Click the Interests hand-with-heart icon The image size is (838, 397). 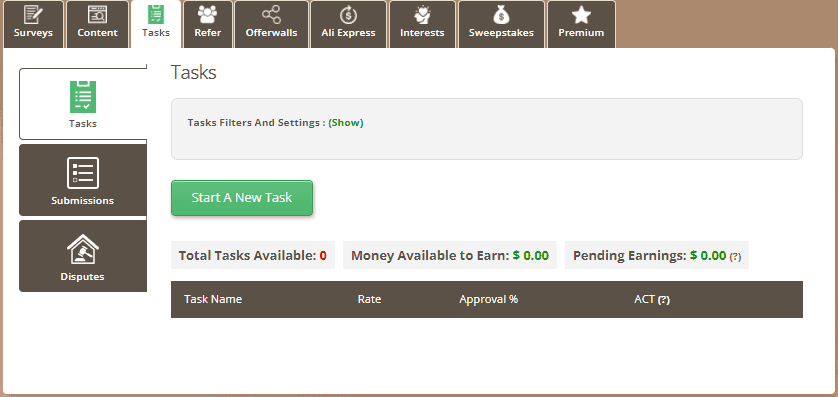[x=422, y=15]
